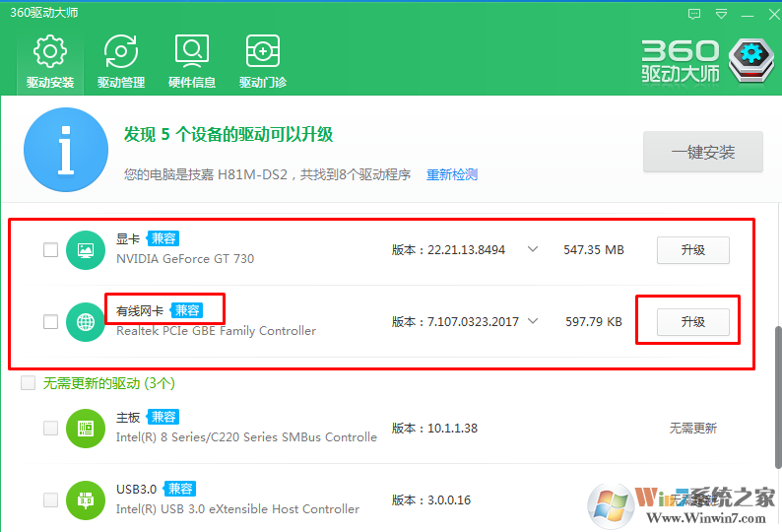Toggle the 无需更新的驱动 group checkbox
The image size is (782, 532).
click(29, 382)
